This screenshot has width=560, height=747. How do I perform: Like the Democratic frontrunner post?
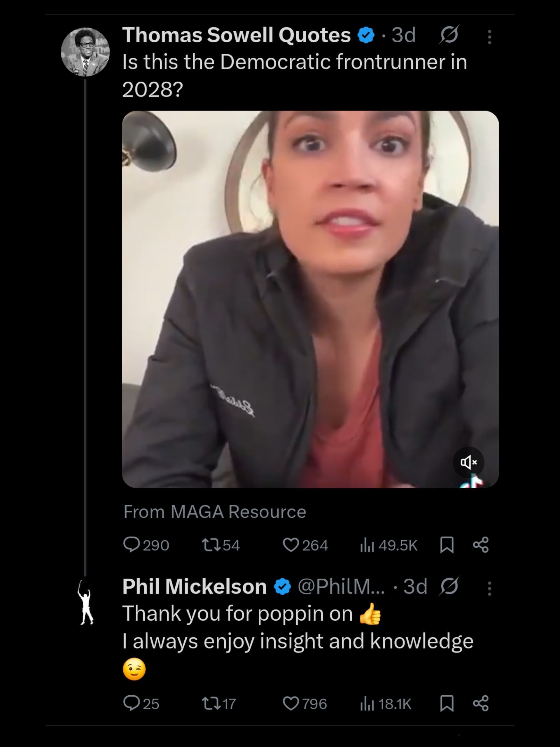coord(290,545)
